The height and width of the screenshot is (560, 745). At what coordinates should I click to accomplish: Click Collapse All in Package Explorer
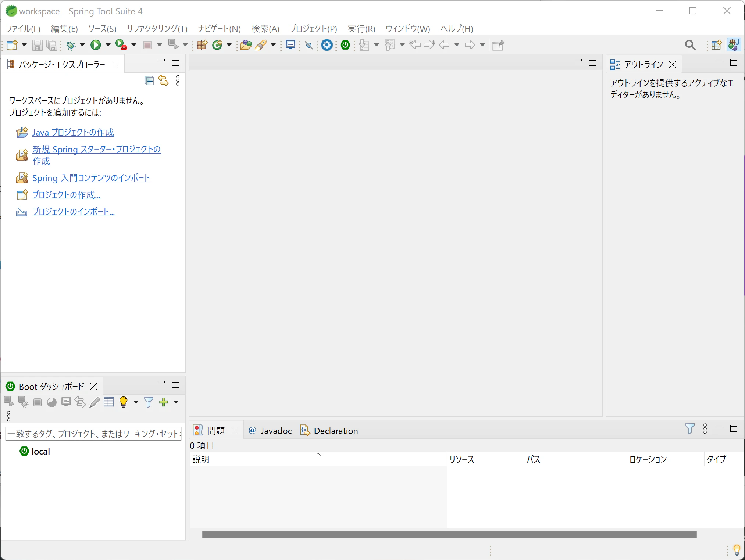click(x=149, y=80)
